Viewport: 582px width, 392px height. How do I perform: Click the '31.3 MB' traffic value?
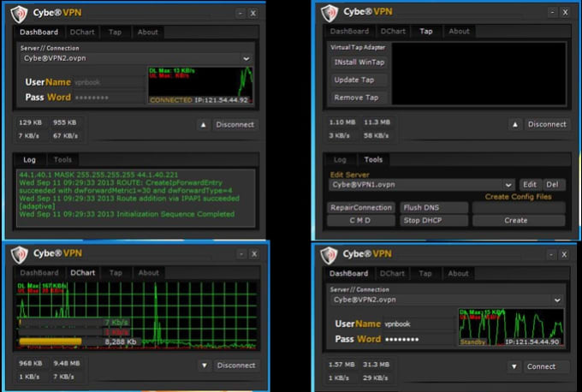[x=376, y=365]
